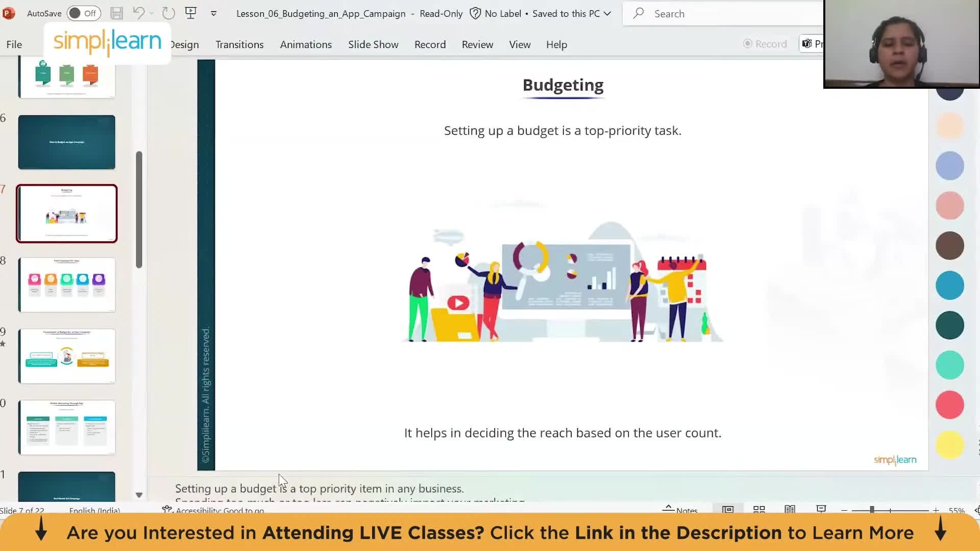Pick the mint green color swatch
The width and height of the screenshot is (980, 551).
point(949,365)
